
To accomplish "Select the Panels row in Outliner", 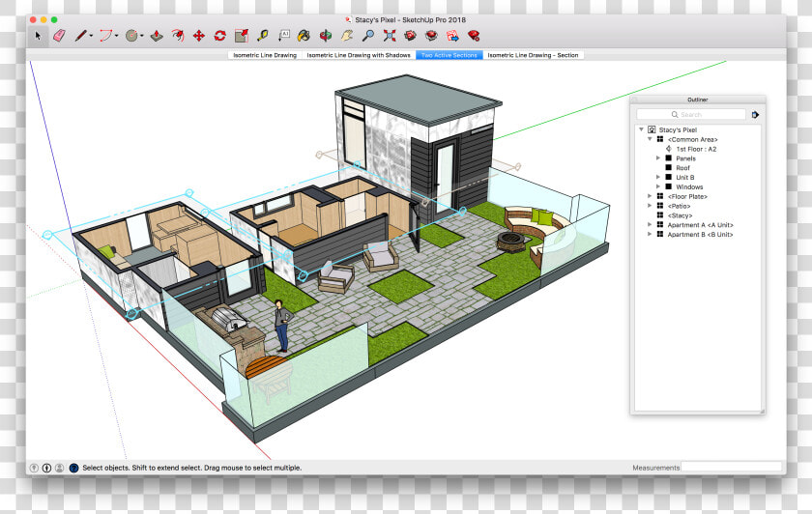I will tap(685, 158).
